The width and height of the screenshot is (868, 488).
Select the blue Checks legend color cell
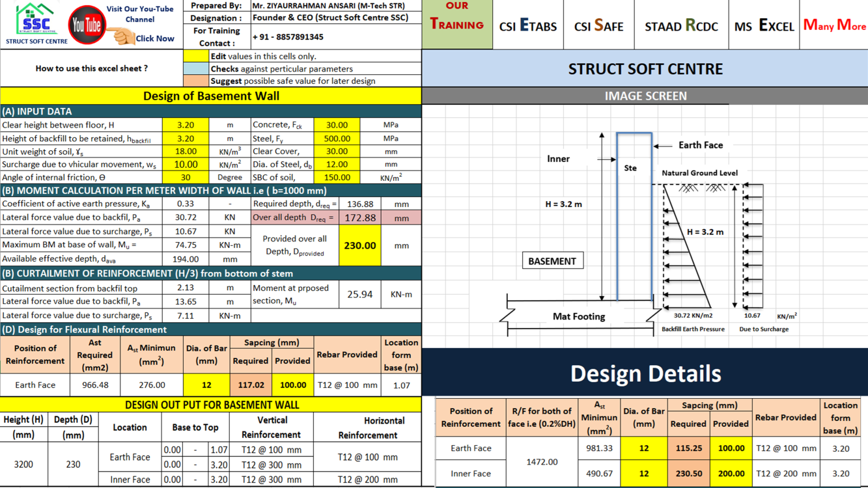click(195, 69)
